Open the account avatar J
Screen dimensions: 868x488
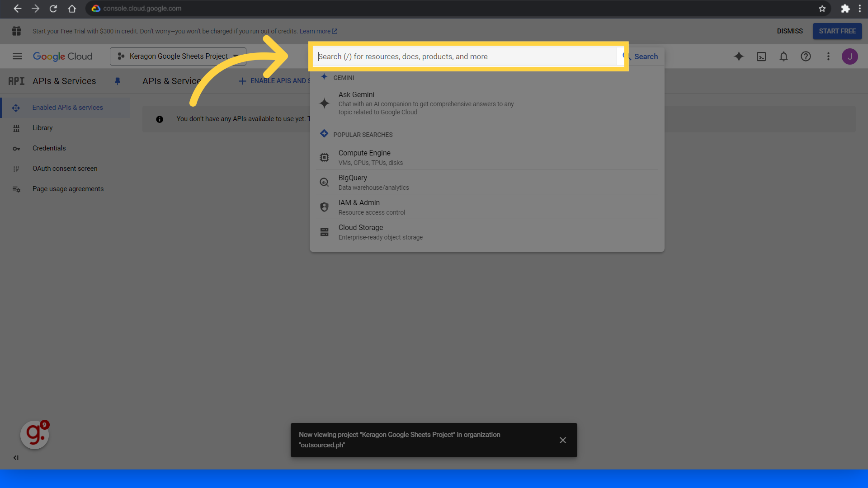(x=850, y=56)
